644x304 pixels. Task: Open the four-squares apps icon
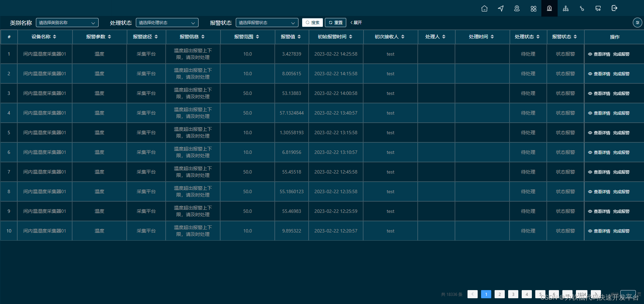click(x=534, y=8)
